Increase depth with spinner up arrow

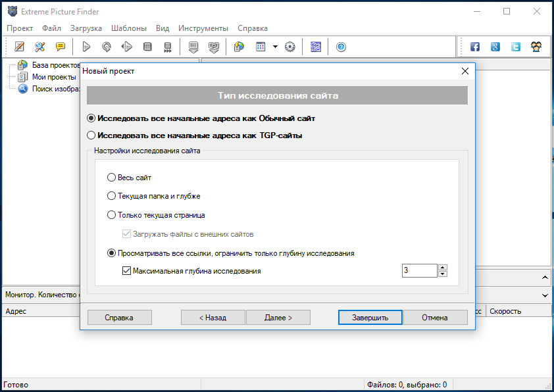click(443, 267)
